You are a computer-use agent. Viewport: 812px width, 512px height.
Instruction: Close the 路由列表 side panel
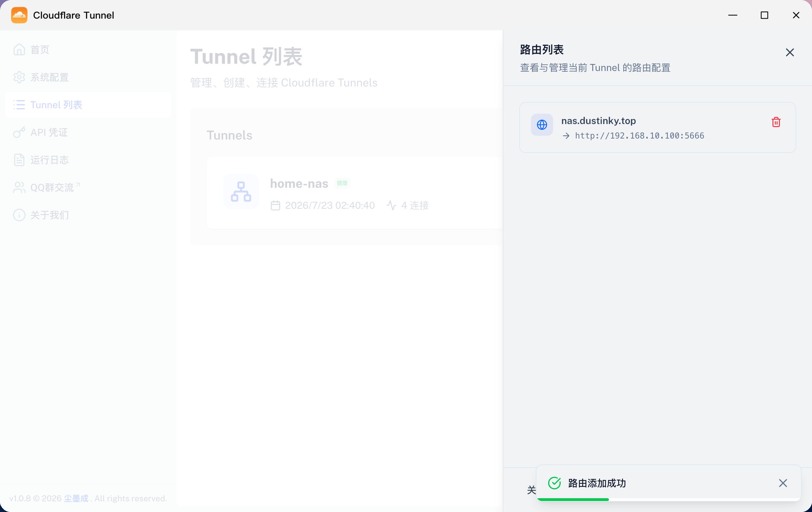click(x=790, y=52)
